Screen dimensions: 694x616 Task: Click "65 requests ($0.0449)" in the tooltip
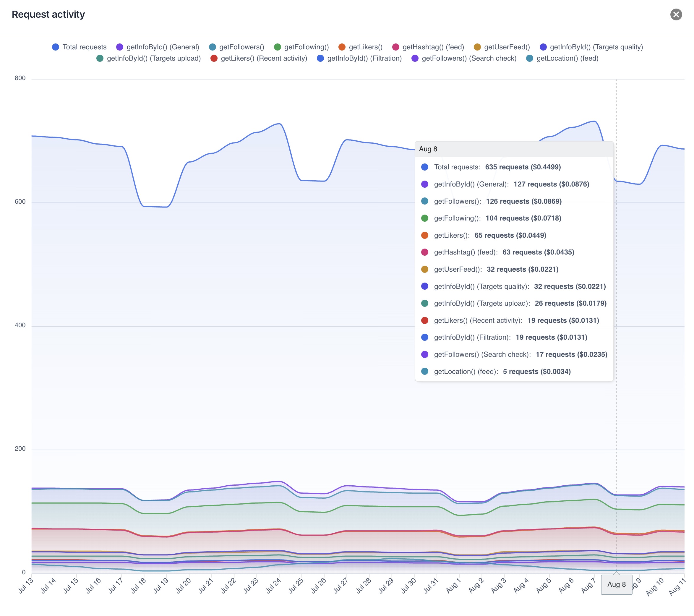pyautogui.click(x=510, y=235)
